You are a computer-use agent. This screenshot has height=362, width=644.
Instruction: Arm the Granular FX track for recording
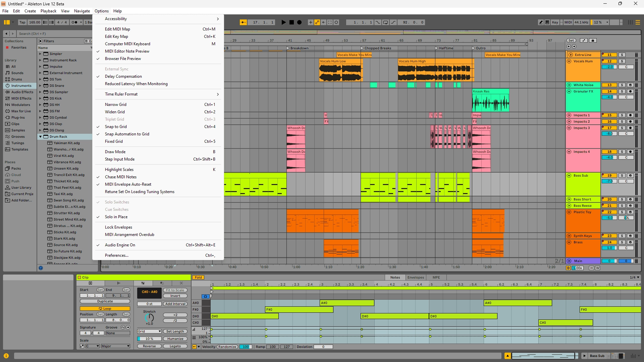pyautogui.click(x=630, y=92)
